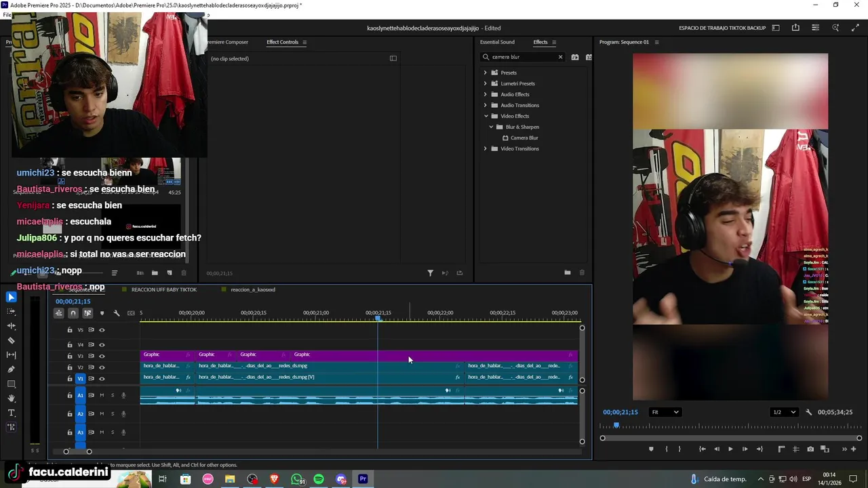
Task: Switch to reaccion_a_kaosxxd sequence tab
Action: [x=253, y=289]
